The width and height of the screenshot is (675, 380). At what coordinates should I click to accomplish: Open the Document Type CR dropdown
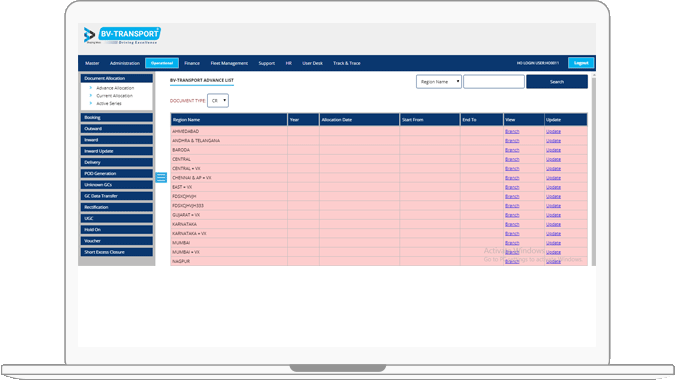tap(218, 100)
